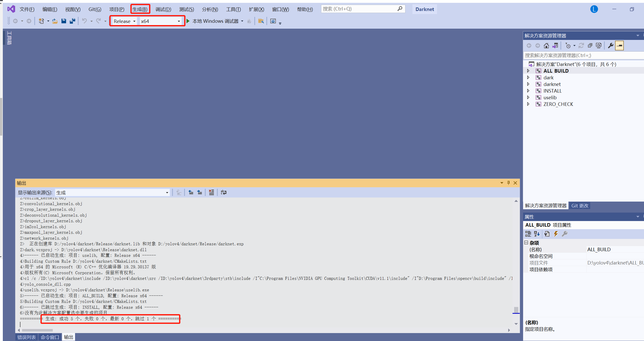Open Properties with the wrench icon
Viewport: 644px width, 341px height.
(611, 46)
